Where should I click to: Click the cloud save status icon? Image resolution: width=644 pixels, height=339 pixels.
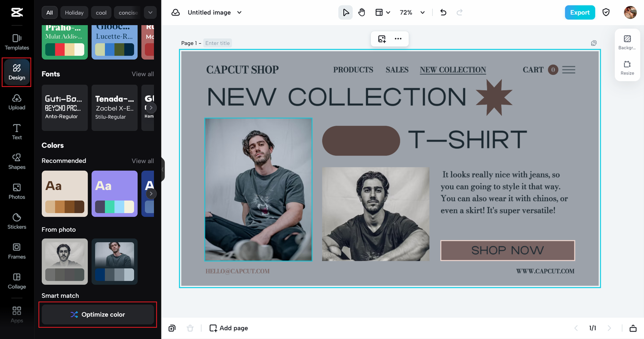tap(176, 13)
